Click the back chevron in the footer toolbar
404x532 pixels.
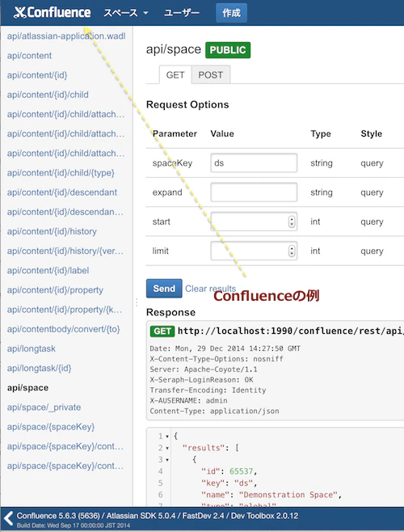pyautogui.click(x=8, y=519)
